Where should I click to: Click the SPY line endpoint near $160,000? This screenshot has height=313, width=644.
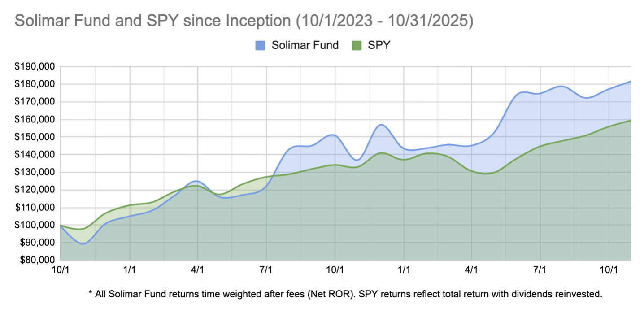(631, 120)
